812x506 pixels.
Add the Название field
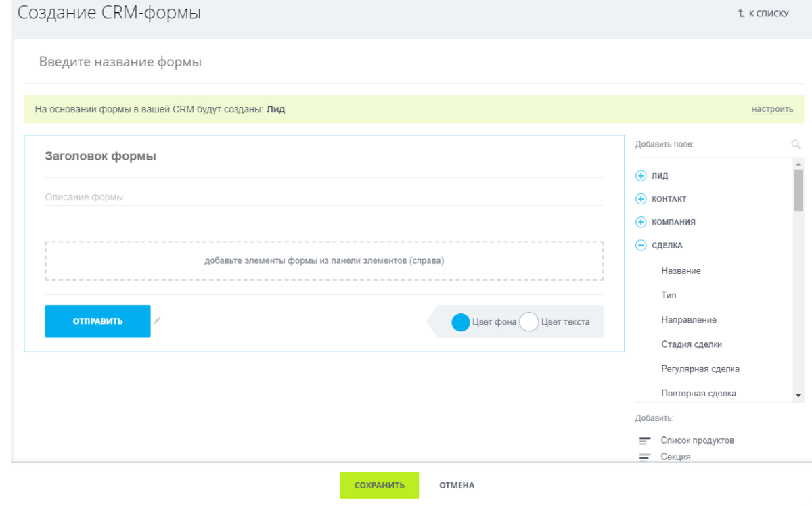681,271
